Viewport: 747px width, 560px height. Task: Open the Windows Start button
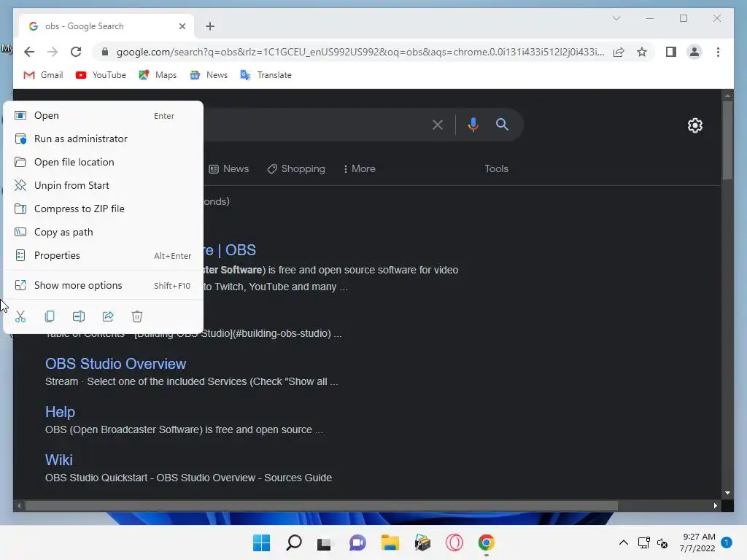pos(262,542)
